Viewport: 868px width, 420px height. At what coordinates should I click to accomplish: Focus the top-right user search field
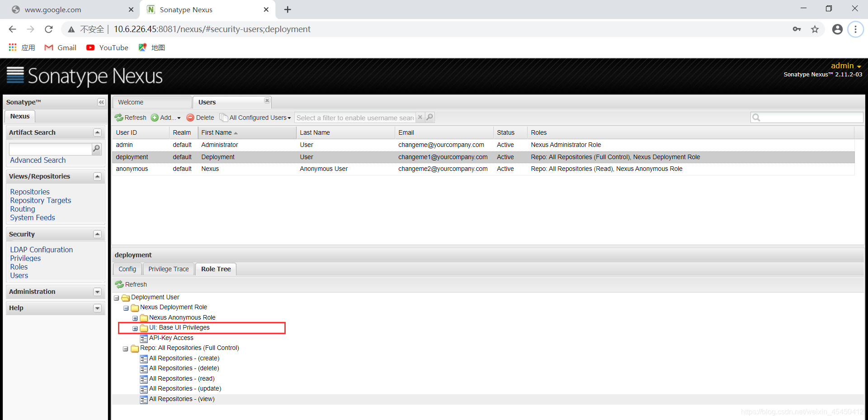807,118
